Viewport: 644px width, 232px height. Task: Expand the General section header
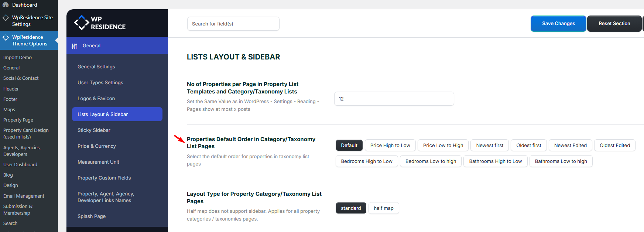pyautogui.click(x=92, y=46)
